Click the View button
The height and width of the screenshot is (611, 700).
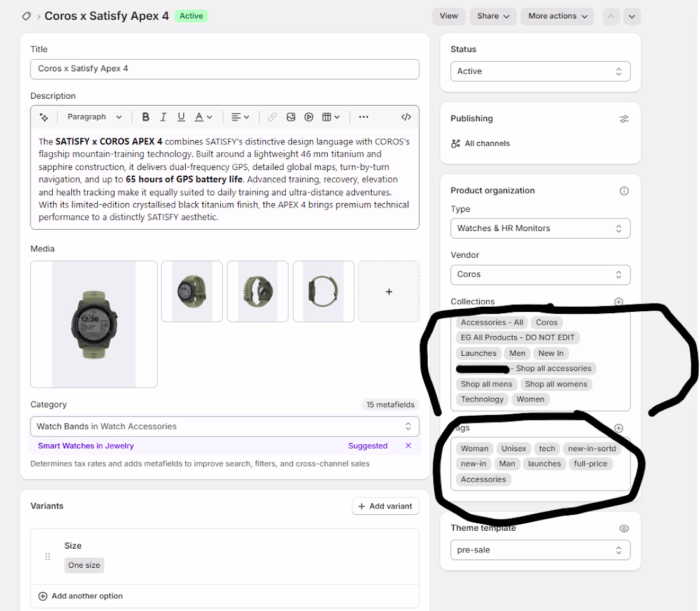pyautogui.click(x=449, y=16)
